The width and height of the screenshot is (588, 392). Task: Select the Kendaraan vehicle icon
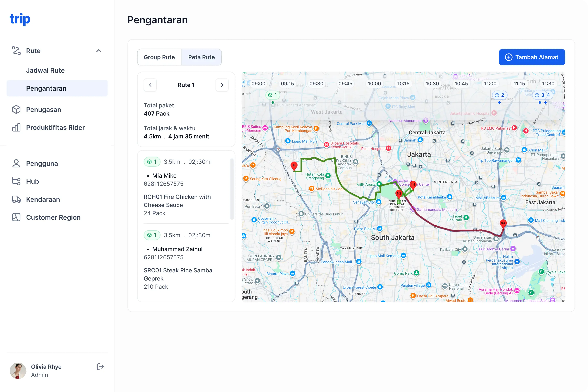point(17,199)
